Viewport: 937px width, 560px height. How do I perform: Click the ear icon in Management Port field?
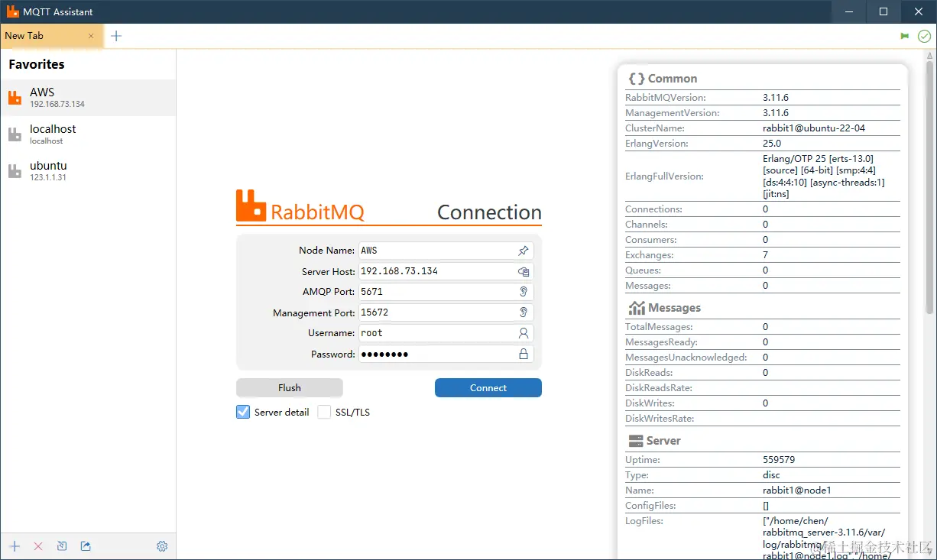pyautogui.click(x=524, y=312)
